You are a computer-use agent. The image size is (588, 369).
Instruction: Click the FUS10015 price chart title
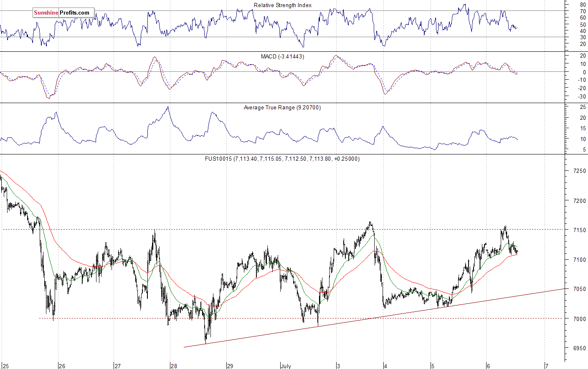click(282, 159)
